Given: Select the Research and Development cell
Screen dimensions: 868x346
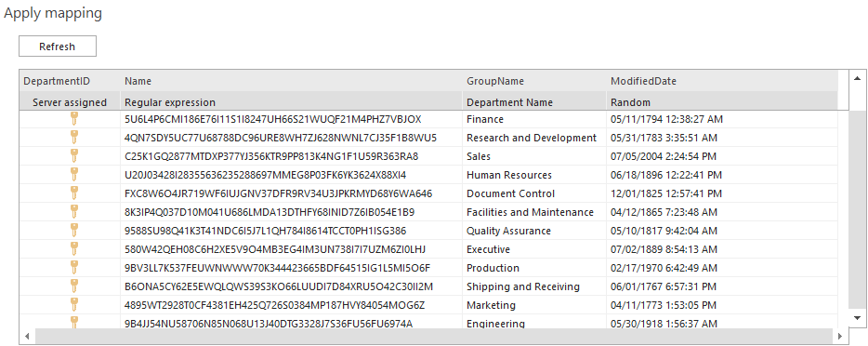Looking at the screenshot, I should pyautogui.click(x=534, y=138).
